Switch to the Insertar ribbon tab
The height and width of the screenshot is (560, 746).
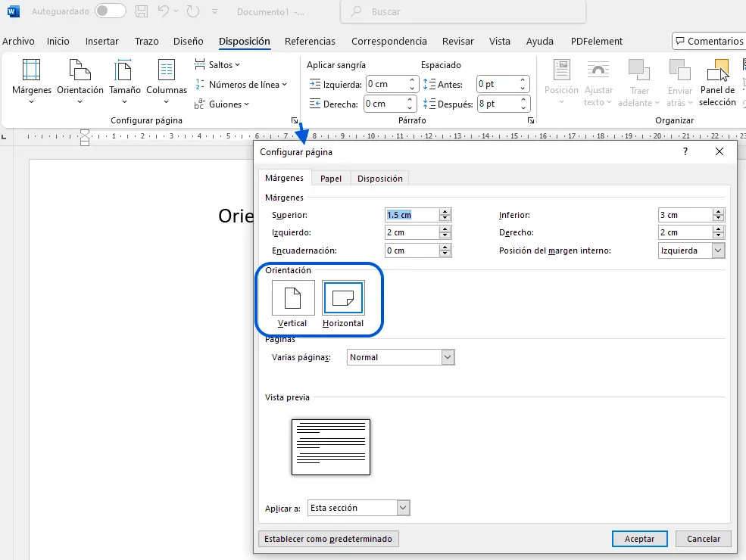[101, 42]
